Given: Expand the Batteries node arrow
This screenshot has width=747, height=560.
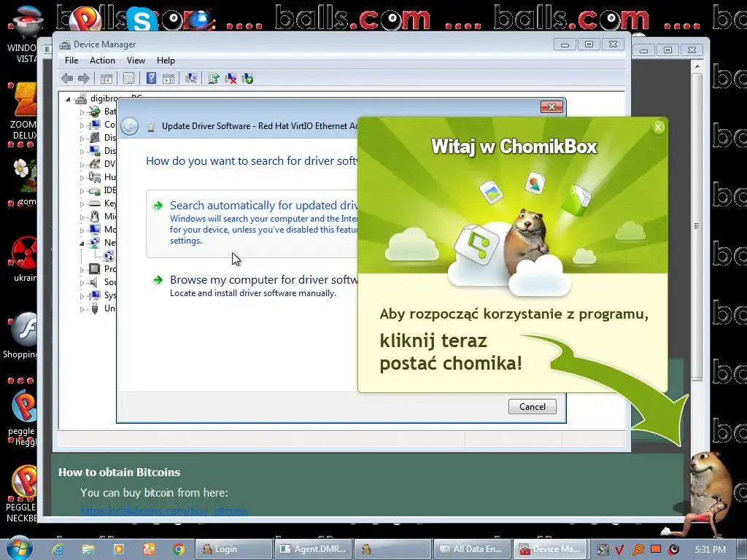Looking at the screenshot, I should click(82, 112).
